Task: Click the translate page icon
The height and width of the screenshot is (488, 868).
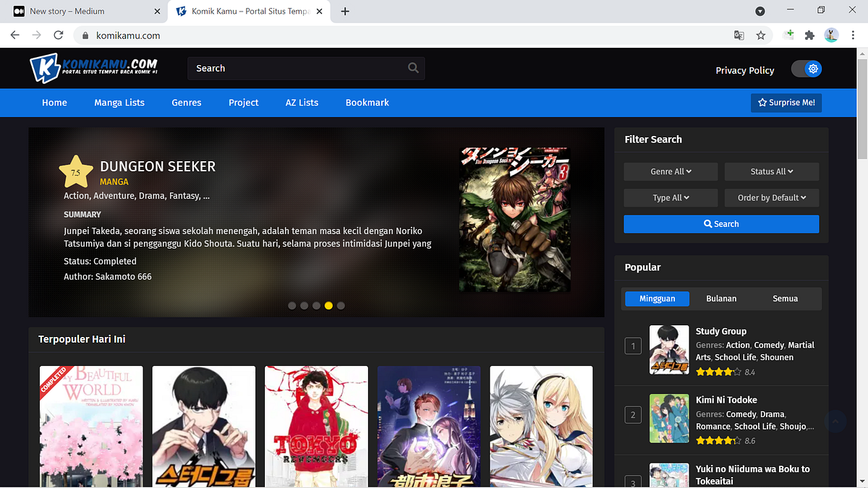Action: [x=739, y=35]
